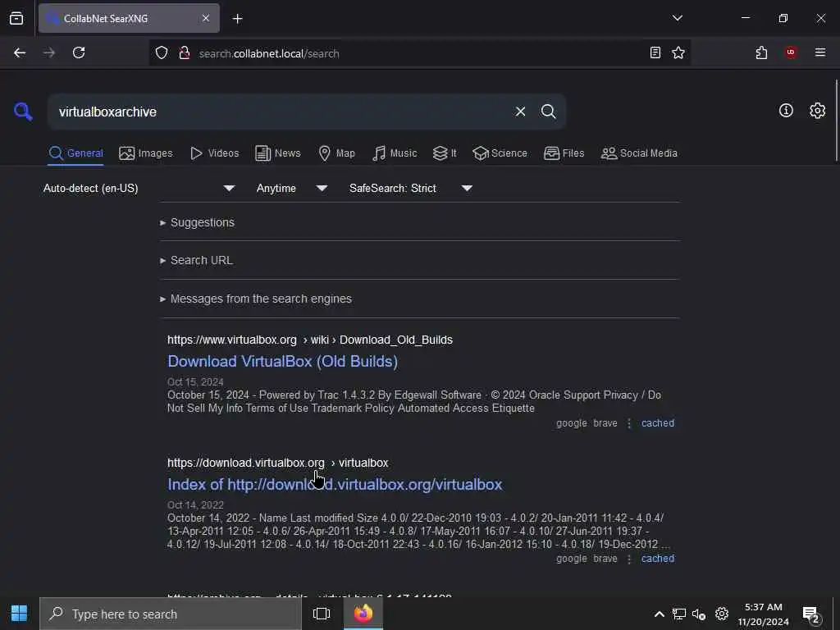Image resolution: width=840 pixels, height=630 pixels.
Task: Click the Firefox taskbar icon
Action: coord(363,614)
